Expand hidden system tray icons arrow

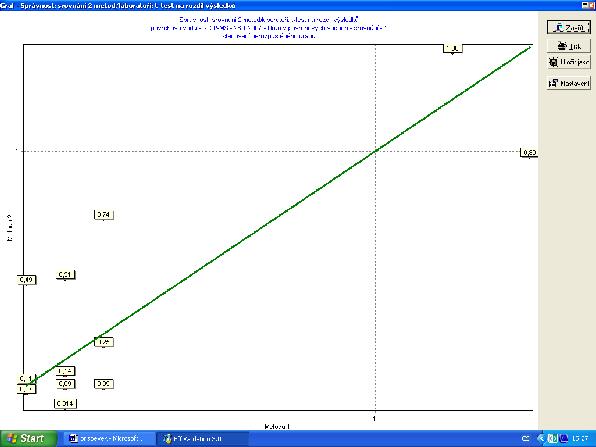pos(540,439)
